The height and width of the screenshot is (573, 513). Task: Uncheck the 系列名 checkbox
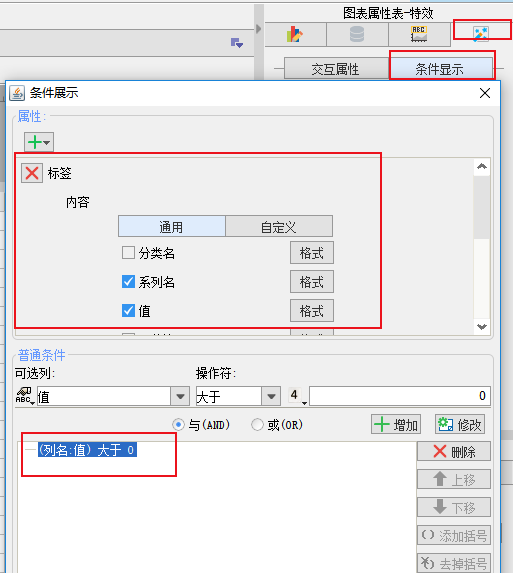[x=128, y=282]
